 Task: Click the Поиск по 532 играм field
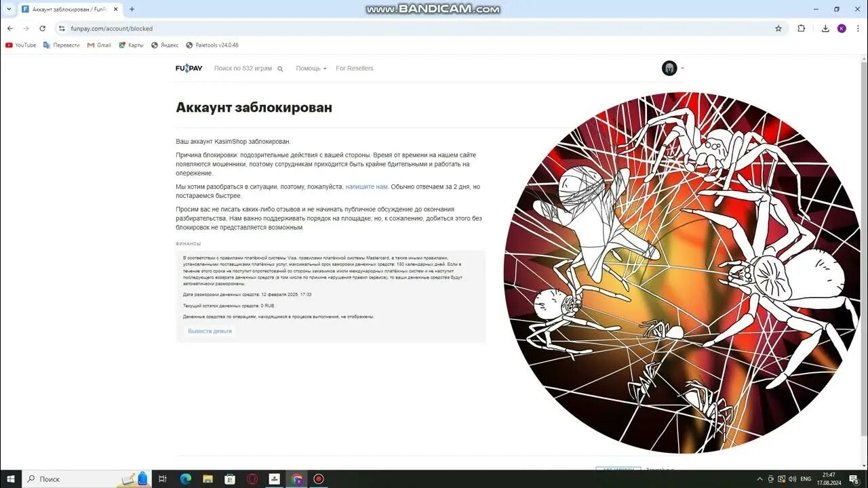click(x=243, y=68)
